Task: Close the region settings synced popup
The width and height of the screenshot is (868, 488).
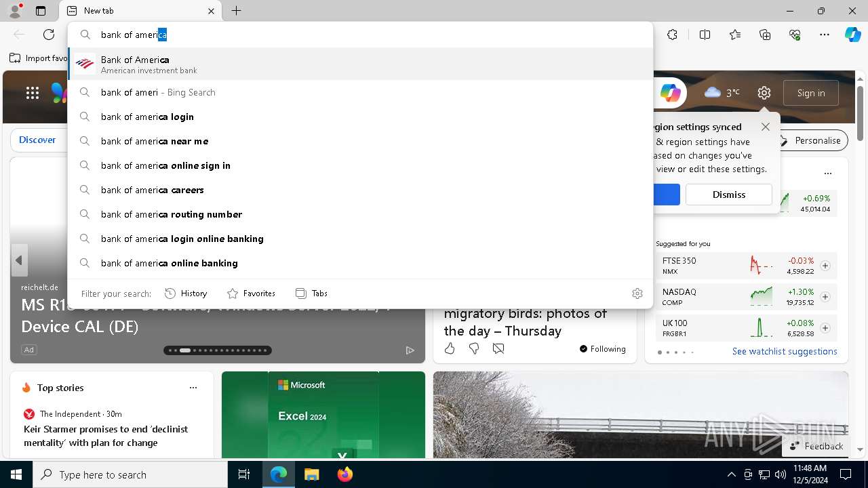Action: pos(766,127)
